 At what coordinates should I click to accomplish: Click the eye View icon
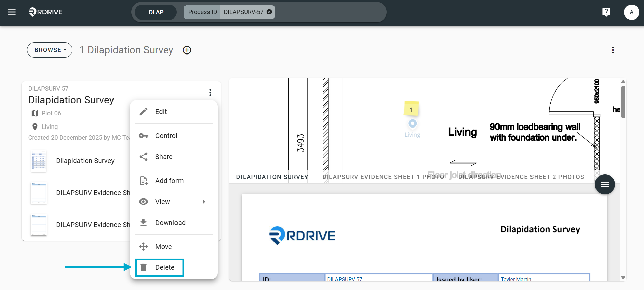143,202
